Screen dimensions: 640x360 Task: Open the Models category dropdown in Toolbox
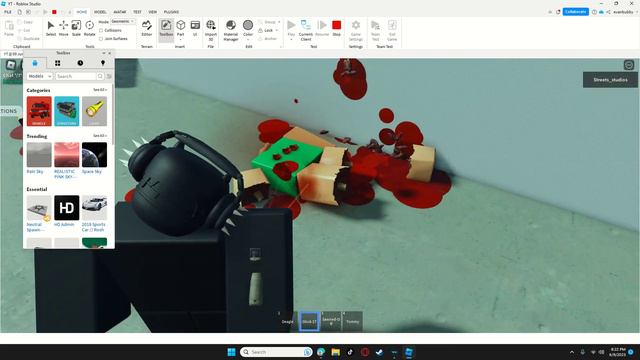[40, 76]
